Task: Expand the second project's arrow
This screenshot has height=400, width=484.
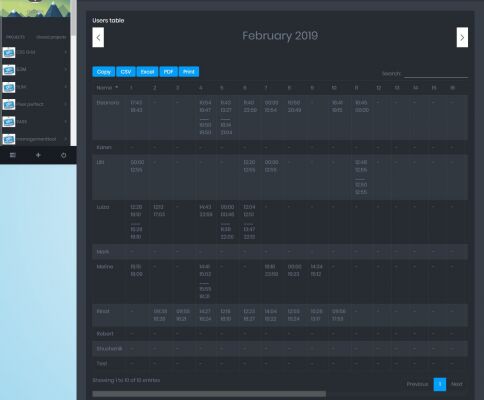Action: 65,69
